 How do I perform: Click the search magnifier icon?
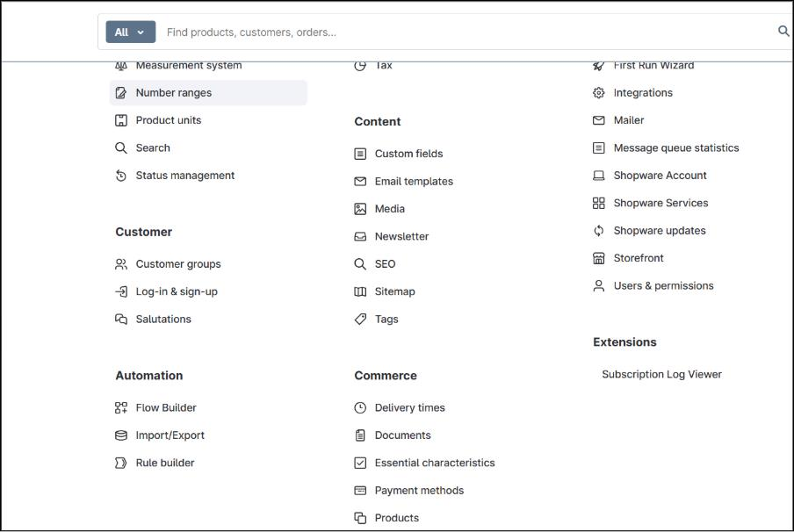[x=783, y=31]
